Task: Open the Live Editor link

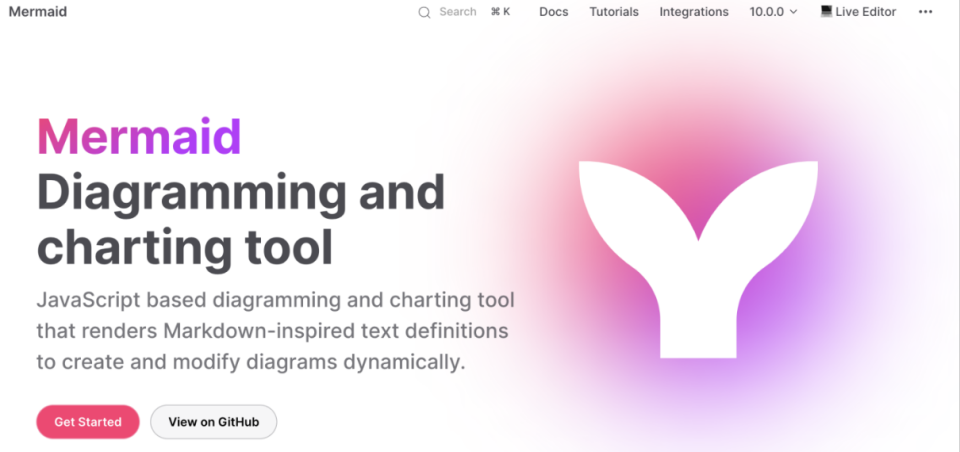Action: [858, 12]
